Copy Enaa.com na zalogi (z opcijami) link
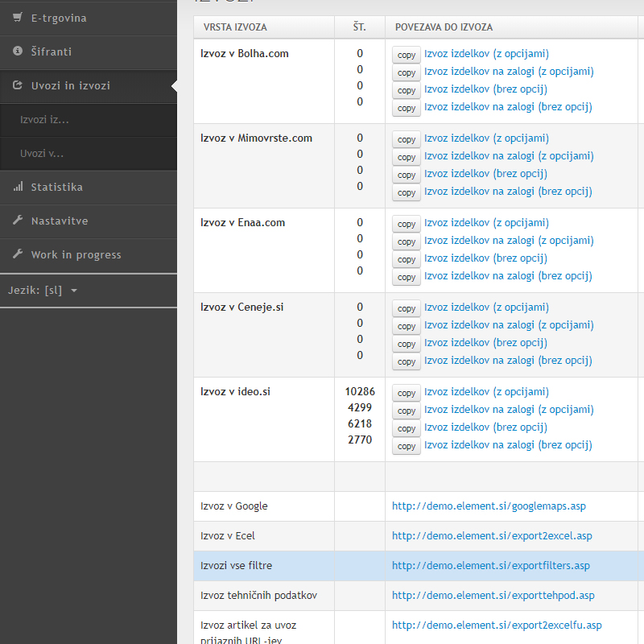644x644 pixels. pos(407,242)
